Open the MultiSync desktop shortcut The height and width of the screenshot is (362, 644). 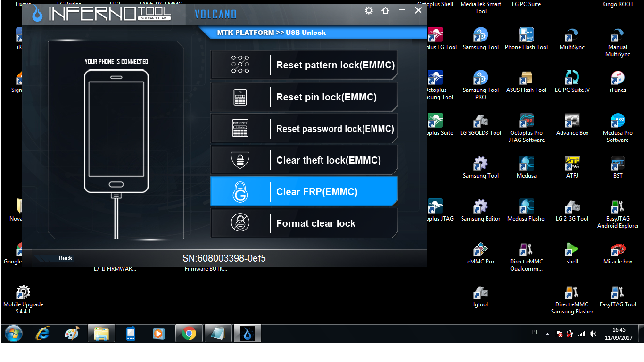pyautogui.click(x=572, y=38)
